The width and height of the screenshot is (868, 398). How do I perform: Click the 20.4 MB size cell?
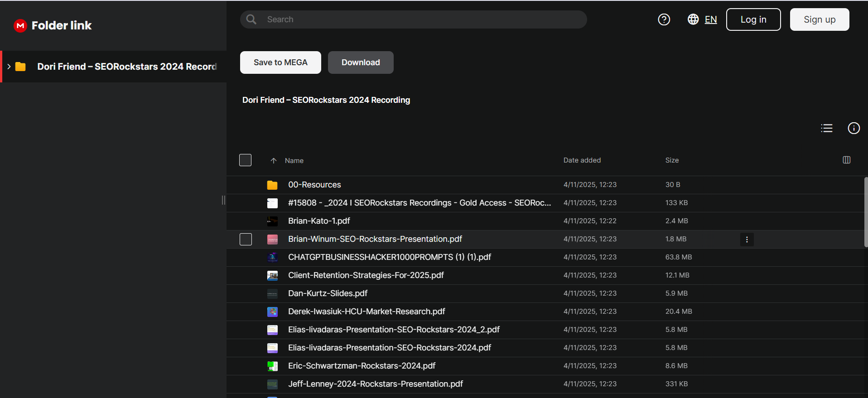click(679, 312)
